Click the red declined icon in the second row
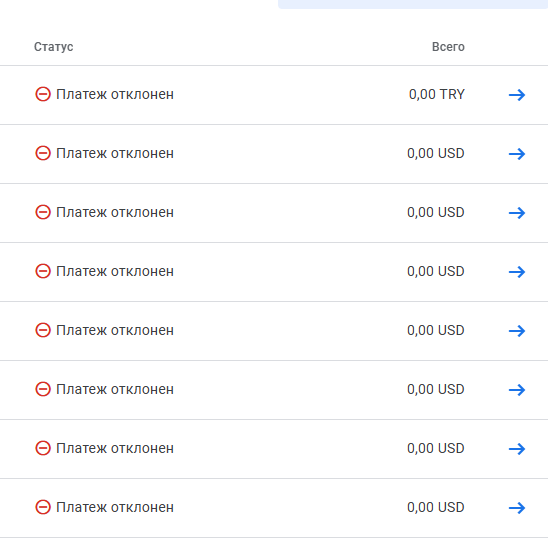548x539 pixels. (x=43, y=153)
